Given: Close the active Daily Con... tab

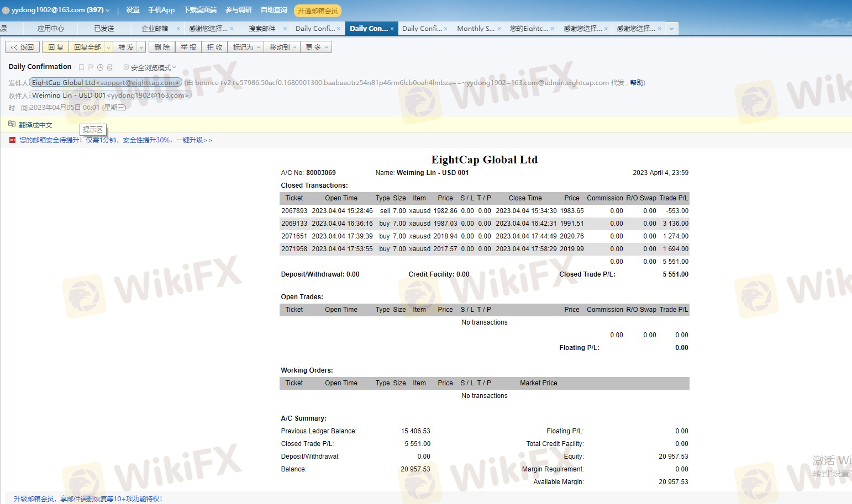Looking at the screenshot, I should click(392, 29).
